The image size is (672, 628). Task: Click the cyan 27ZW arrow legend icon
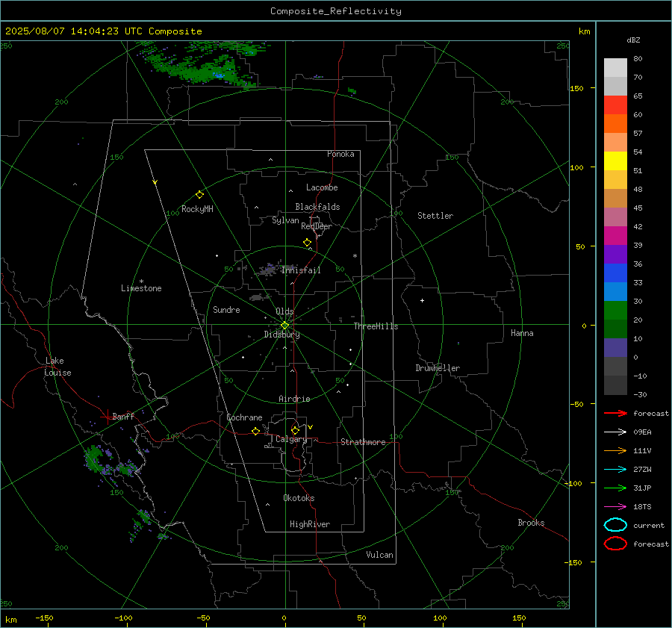pyautogui.click(x=615, y=470)
